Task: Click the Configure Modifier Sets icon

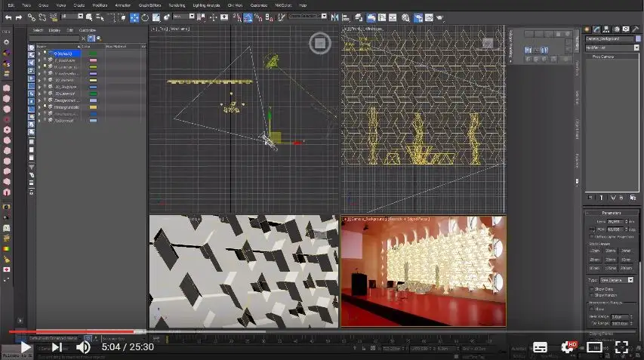Action: pyautogui.click(x=633, y=198)
